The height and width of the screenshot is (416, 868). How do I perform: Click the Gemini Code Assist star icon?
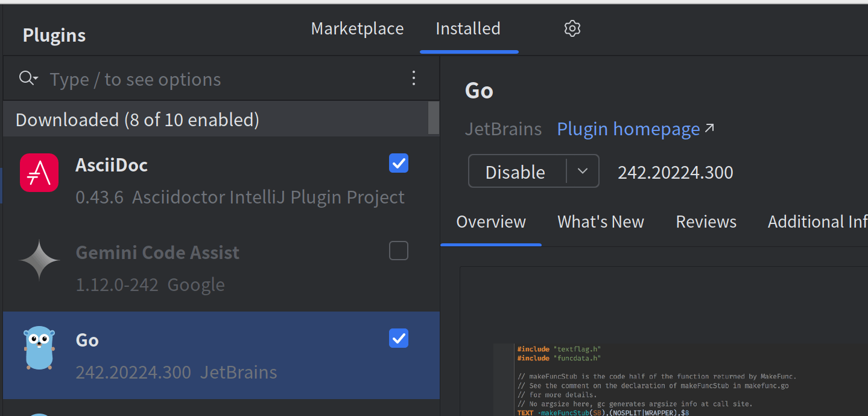pyautogui.click(x=40, y=260)
